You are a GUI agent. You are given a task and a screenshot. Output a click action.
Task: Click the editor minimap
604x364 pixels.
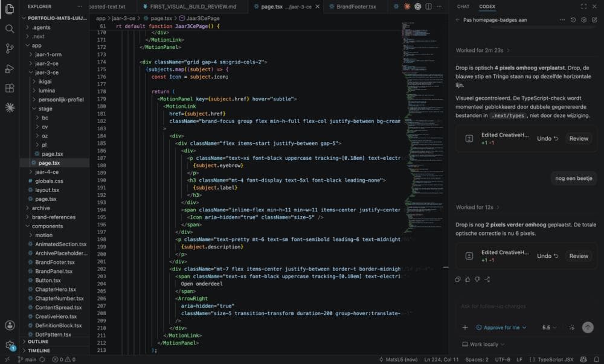[x=424, y=127]
